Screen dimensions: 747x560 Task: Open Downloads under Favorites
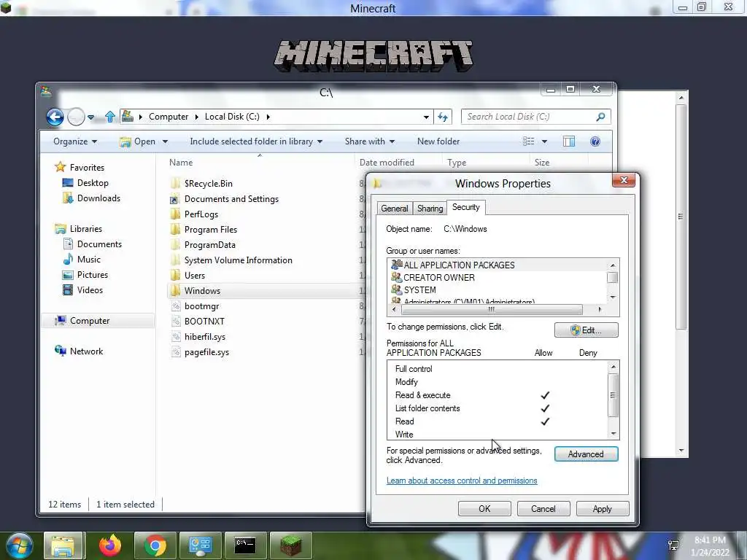click(98, 198)
